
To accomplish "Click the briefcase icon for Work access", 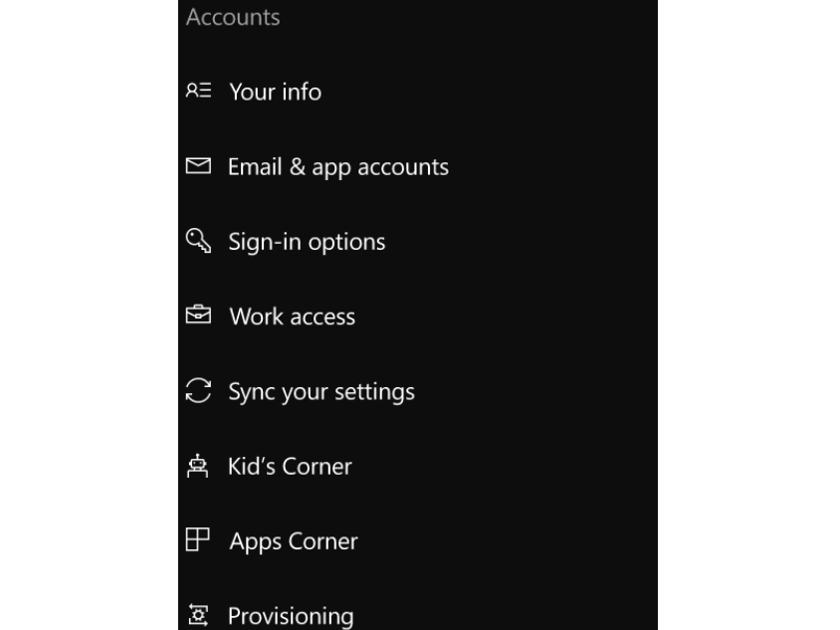I will 198,315.
